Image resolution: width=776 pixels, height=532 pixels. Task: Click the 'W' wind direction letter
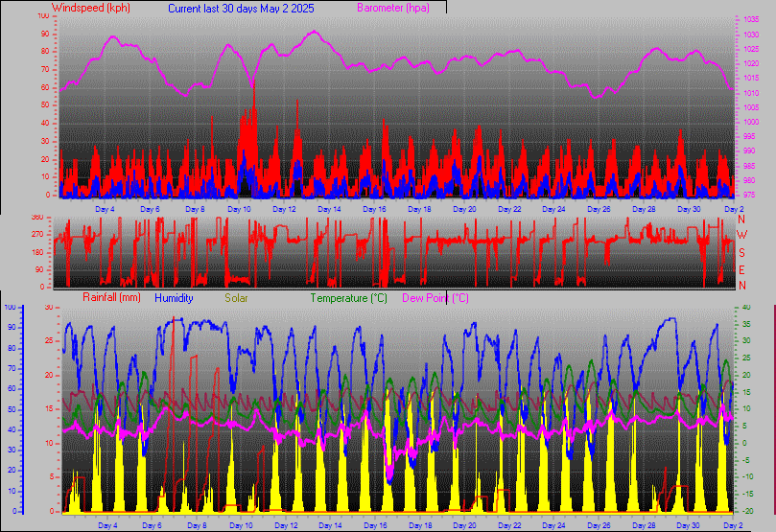pyautogui.click(x=741, y=234)
